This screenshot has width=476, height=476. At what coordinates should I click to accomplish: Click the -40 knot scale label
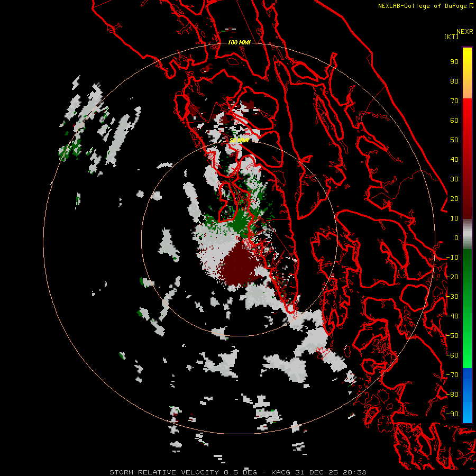point(452,316)
